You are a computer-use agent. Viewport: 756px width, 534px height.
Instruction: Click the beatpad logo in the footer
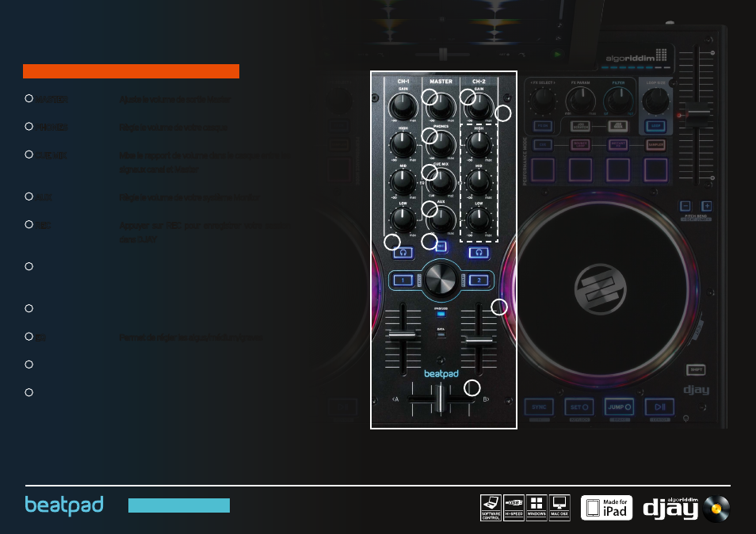point(64,505)
